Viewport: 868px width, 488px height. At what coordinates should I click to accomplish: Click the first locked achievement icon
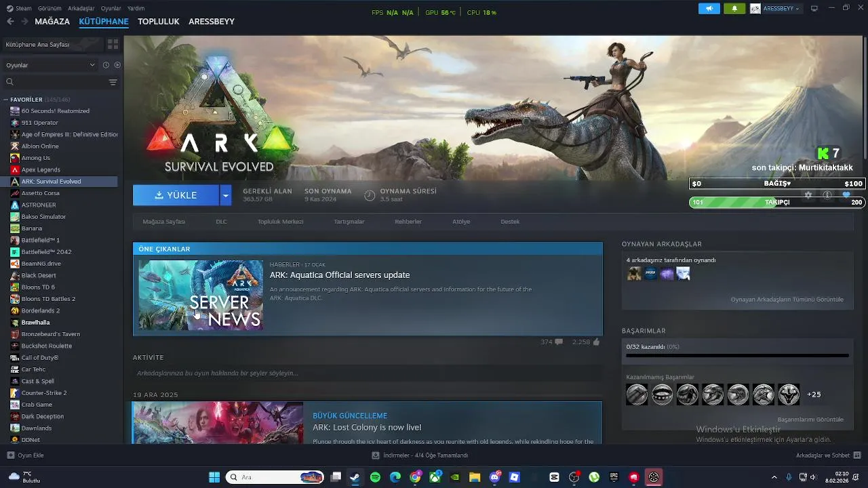coord(637,394)
